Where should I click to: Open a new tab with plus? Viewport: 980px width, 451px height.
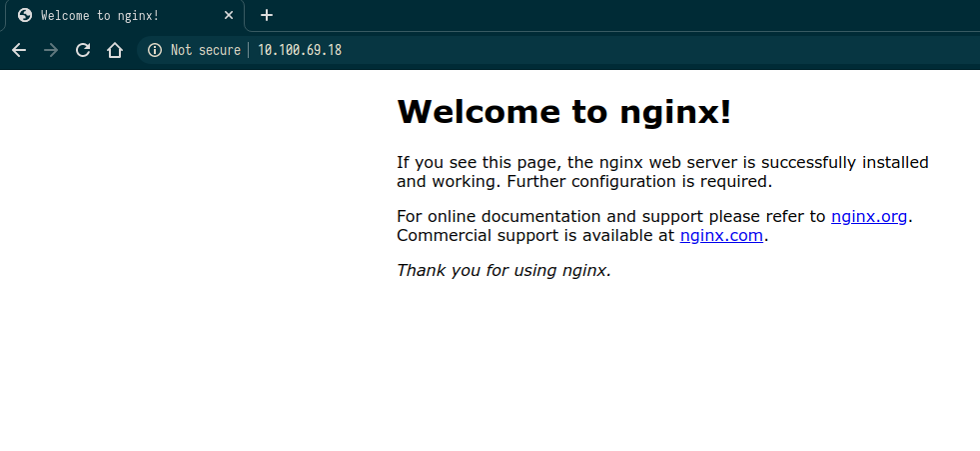[x=267, y=15]
